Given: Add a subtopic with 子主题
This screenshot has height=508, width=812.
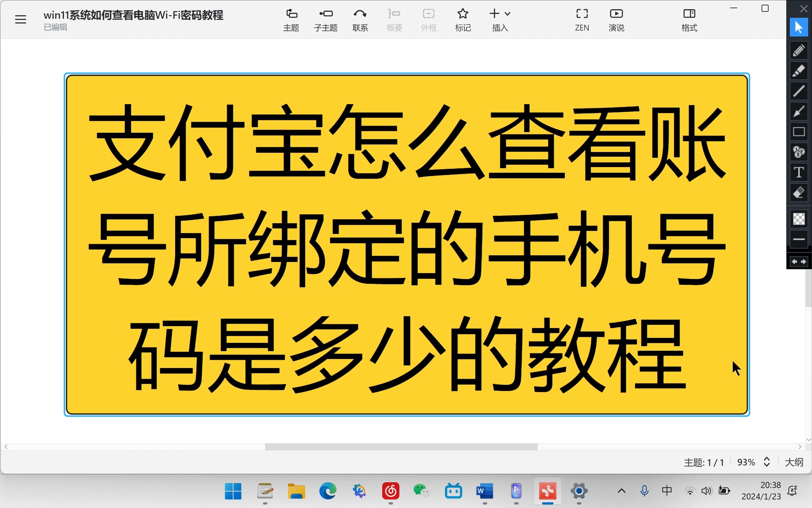Looking at the screenshot, I should coord(325,20).
